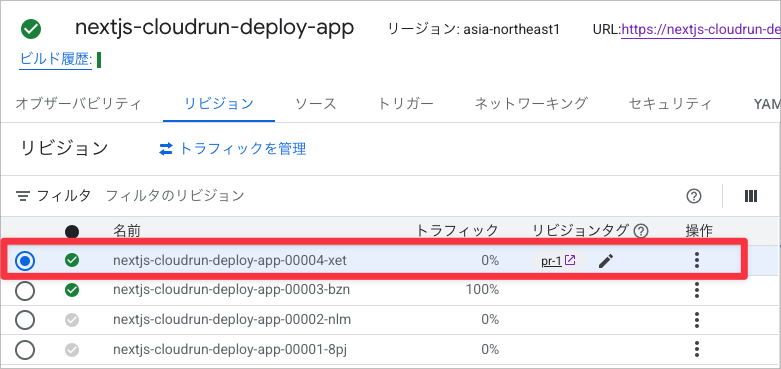This screenshot has height=369, width=781.
Task: Open the ネットワーキング tab
Action: [x=531, y=104]
